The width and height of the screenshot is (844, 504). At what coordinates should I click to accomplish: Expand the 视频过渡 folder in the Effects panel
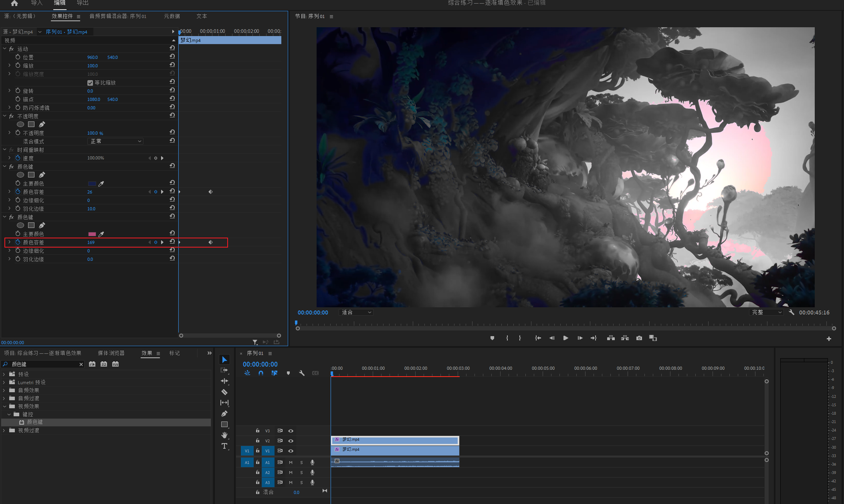pyautogui.click(x=4, y=430)
